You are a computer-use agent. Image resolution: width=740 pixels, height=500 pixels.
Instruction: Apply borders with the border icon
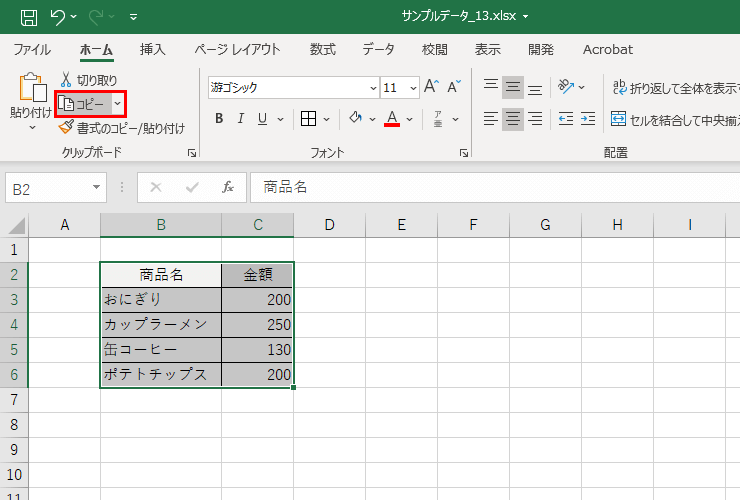pyautogui.click(x=308, y=119)
